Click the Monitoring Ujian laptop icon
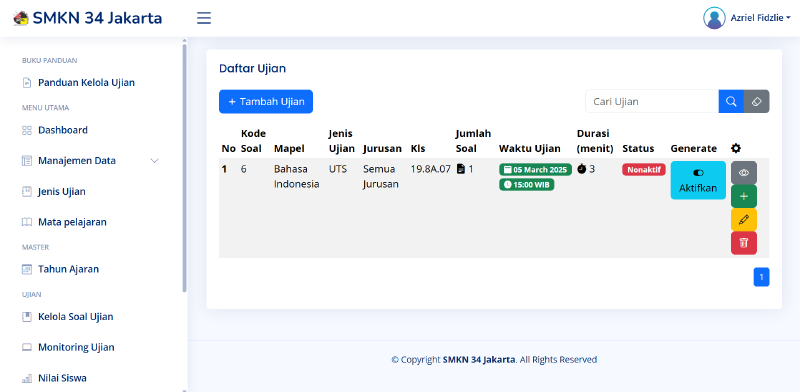The width and height of the screenshot is (800, 392). (x=27, y=348)
